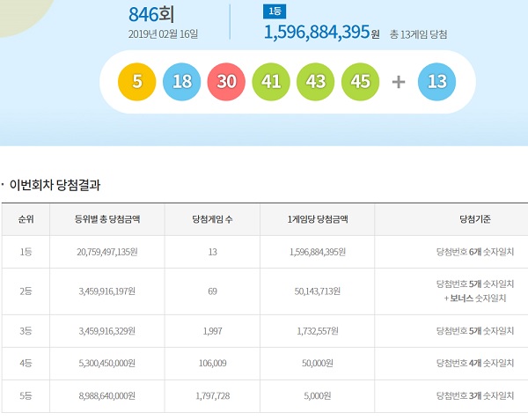Click the 1등 rank cell

[26, 252]
